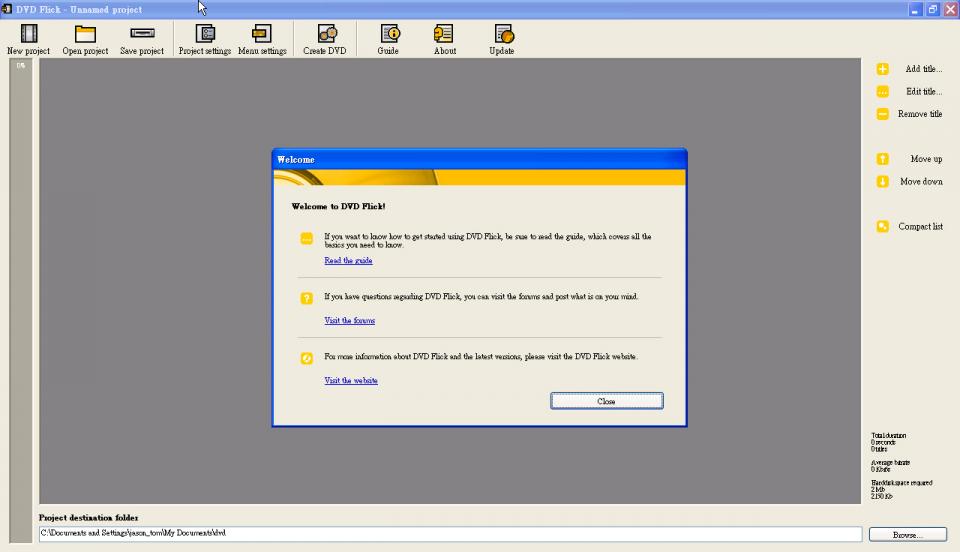Open the Guide from toolbar
This screenshot has height=552, width=960.
(x=388, y=39)
